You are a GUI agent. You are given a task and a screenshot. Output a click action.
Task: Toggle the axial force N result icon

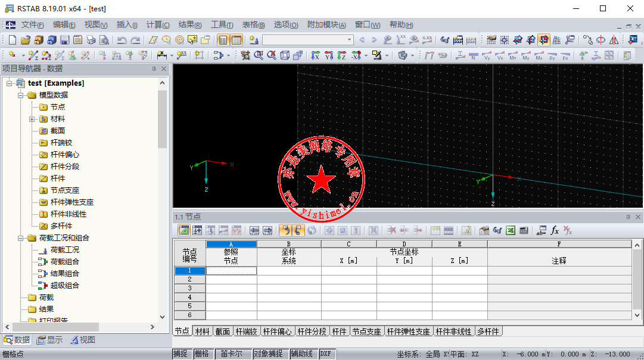[473, 55]
